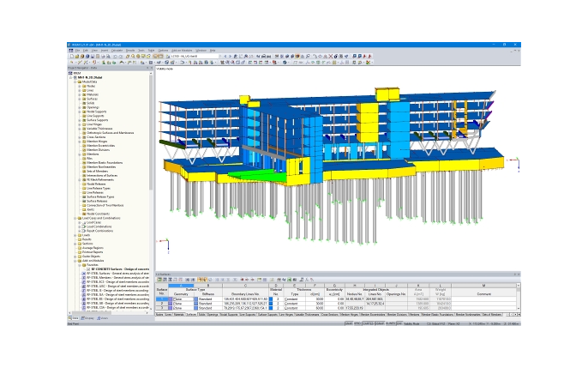
Task: Switch to navigator Views tab
Action: click(103, 318)
